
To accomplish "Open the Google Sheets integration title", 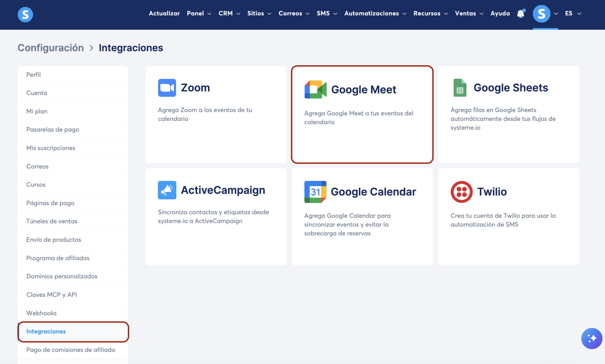I will point(511,88).
